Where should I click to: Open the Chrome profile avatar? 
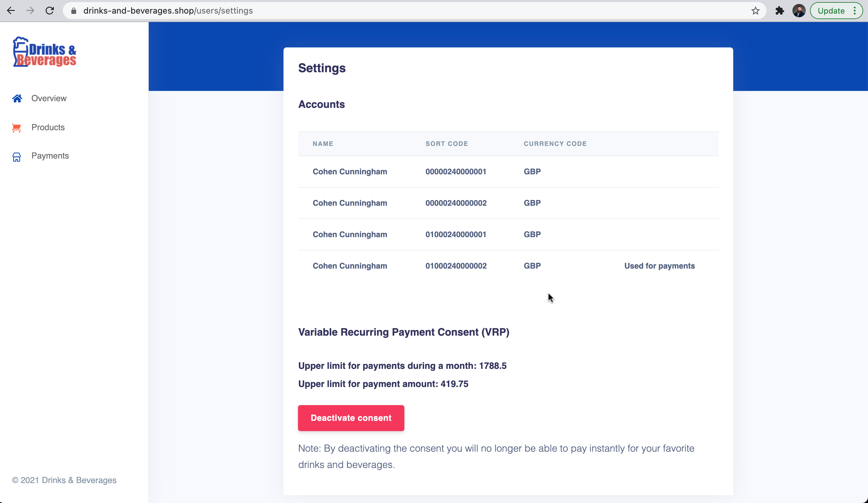coord(799,11)
